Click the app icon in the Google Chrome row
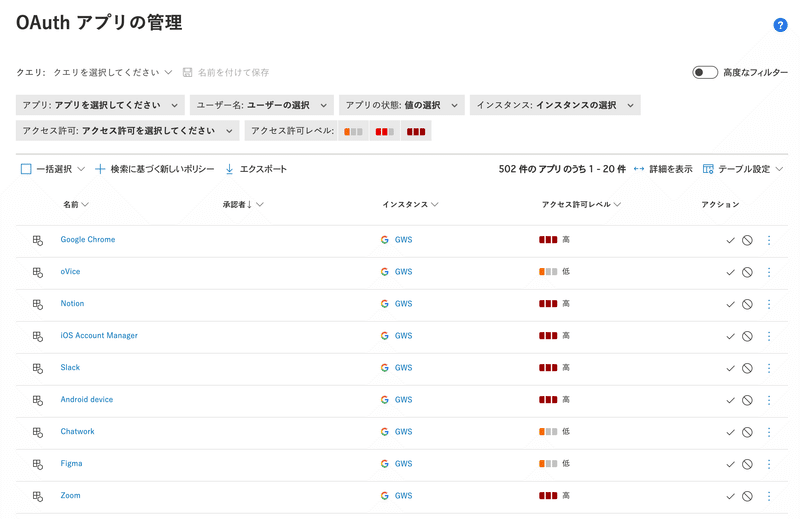The width and height of the screenshot is (800, 519). 38,240
